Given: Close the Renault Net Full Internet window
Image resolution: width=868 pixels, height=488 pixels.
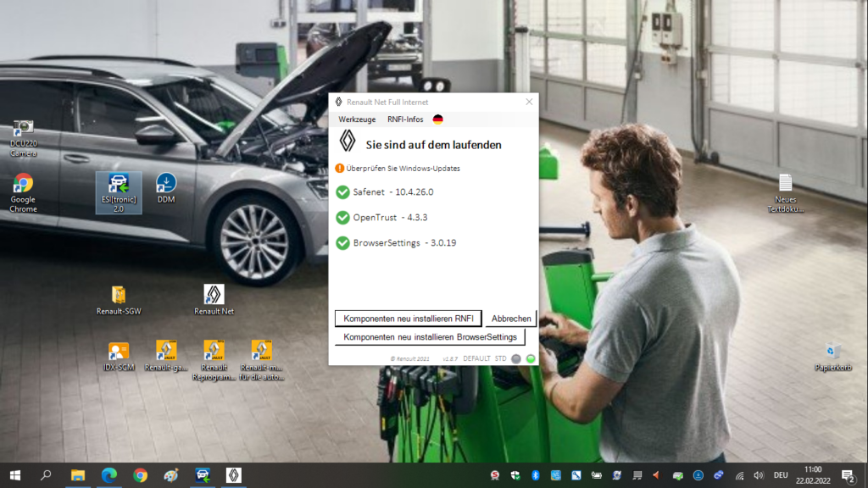Looking at the screenshot, I should click(529, 102).
